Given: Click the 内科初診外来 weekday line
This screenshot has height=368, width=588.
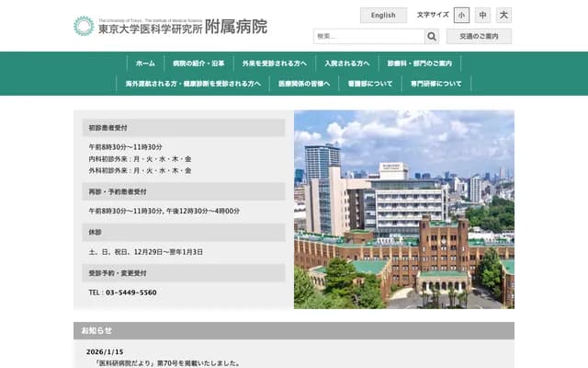Looking at the screenshot, I should [x=140, y=159].
